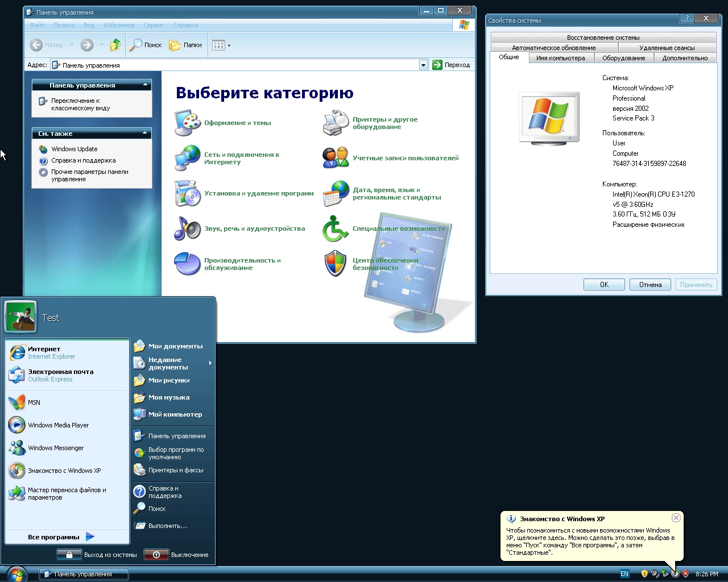Click OK in Свойства системы dialog
This screenshot has height=582, width=728.
tap(603, 284)
